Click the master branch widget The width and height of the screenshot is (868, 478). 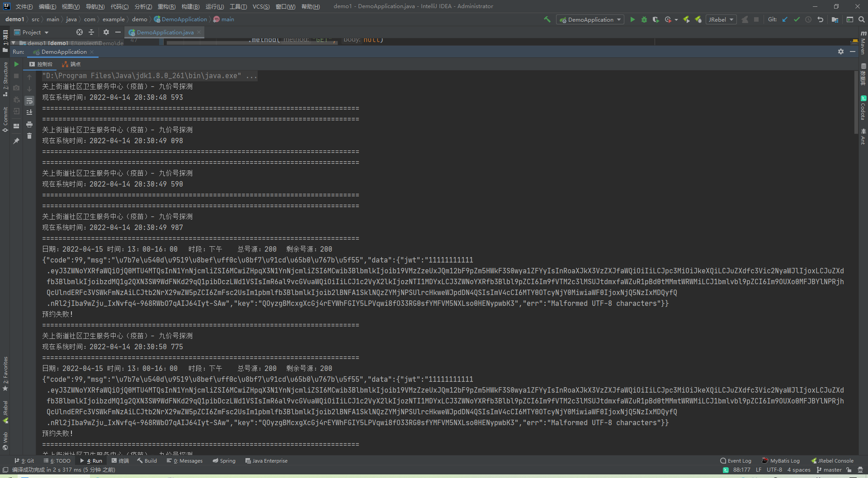coord(829,470)
